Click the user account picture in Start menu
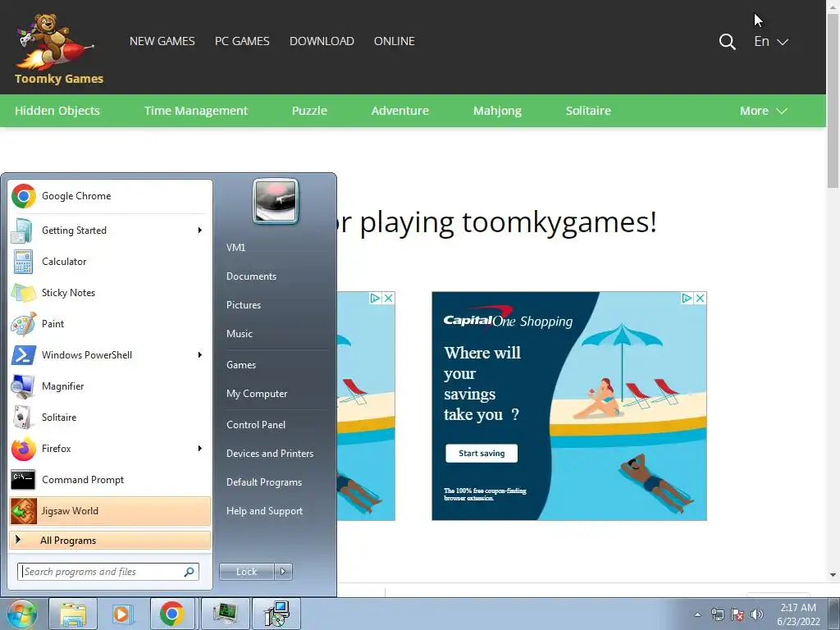Image resolution: width=840 pixels, height=630 pixels. (x=276, y=202)
